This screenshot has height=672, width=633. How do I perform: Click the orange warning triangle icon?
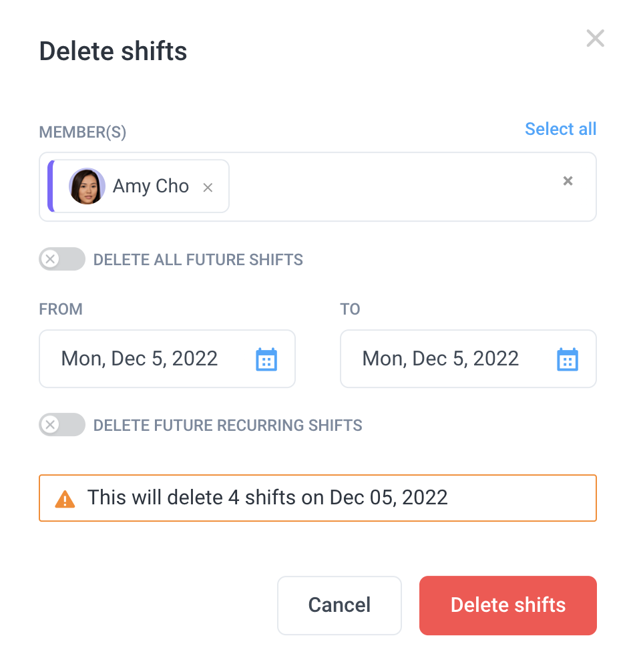[65, 499]
